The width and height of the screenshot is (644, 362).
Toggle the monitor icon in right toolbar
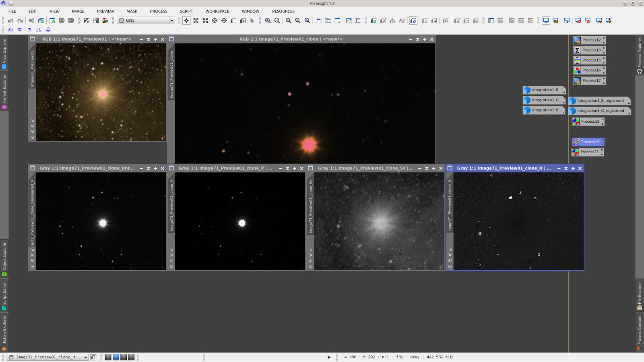pyautogui.click(x=546, y=21)
